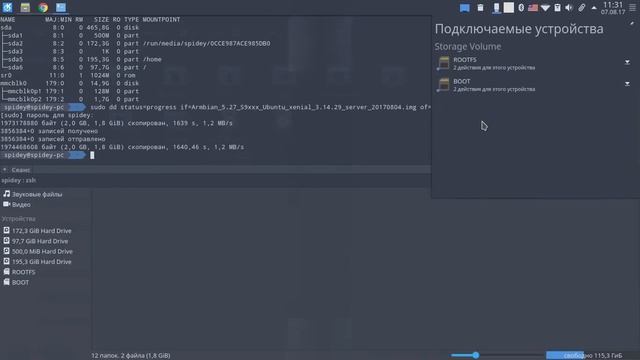Screen dimensions: 640x360
Task: Open 195,3 GiB Hard Drive in sidebar
Action: pos(37,262)
